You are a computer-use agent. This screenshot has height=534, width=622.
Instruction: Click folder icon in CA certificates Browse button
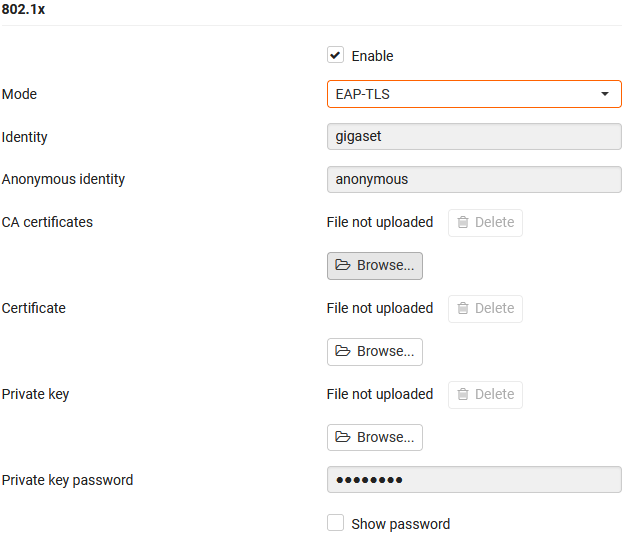(x=343, y=265)
